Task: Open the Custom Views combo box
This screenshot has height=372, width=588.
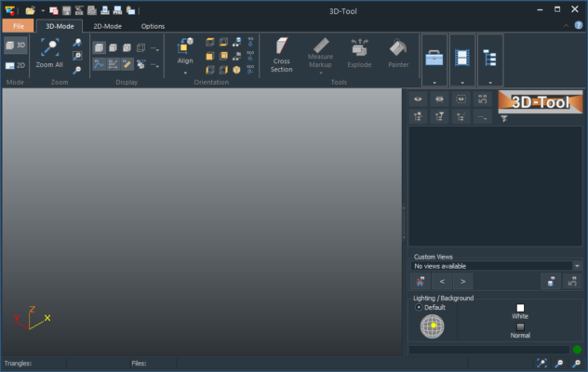Action: coord(496,266)
